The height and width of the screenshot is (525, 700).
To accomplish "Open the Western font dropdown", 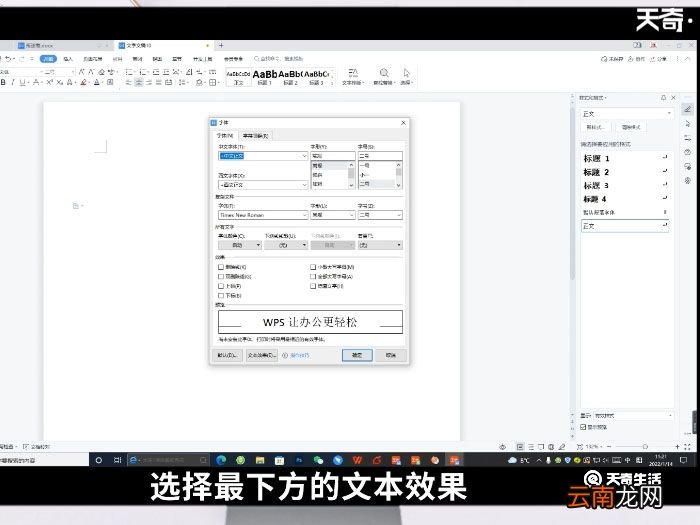I will (x=304, y=184).
